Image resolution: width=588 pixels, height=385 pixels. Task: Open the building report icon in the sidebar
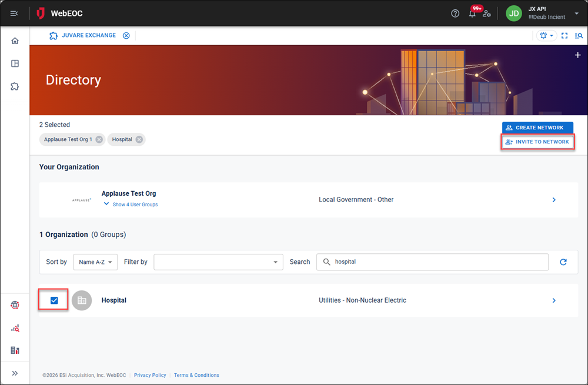(15, 350)
